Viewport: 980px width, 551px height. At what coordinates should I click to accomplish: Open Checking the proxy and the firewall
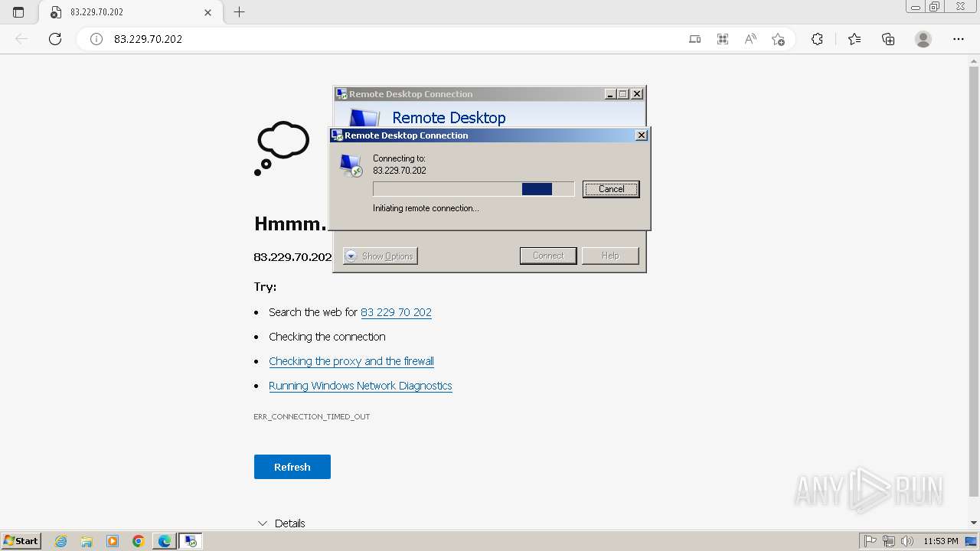pyautogui.click(x=351, y=361)
